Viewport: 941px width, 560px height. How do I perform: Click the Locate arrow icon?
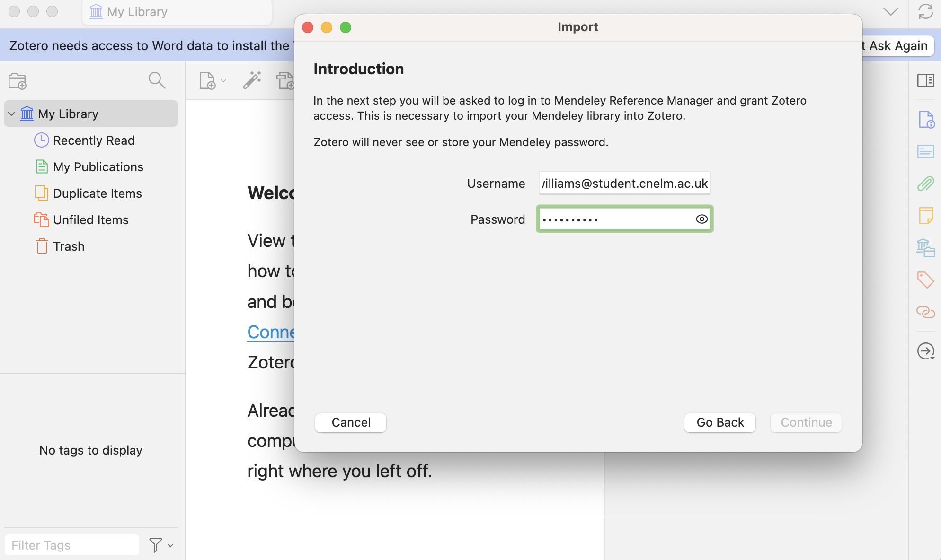(x=926, y=351)
